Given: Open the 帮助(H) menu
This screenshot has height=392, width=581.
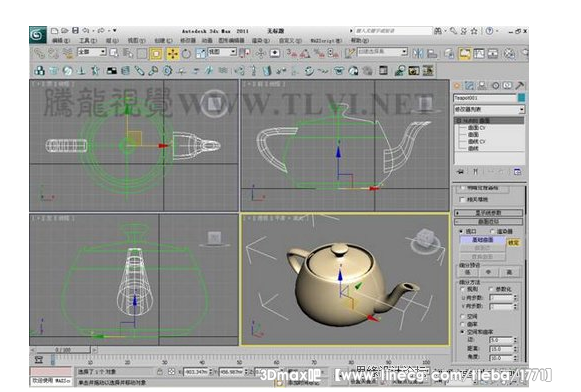Looking at the screenshot, I should [360, 40].
